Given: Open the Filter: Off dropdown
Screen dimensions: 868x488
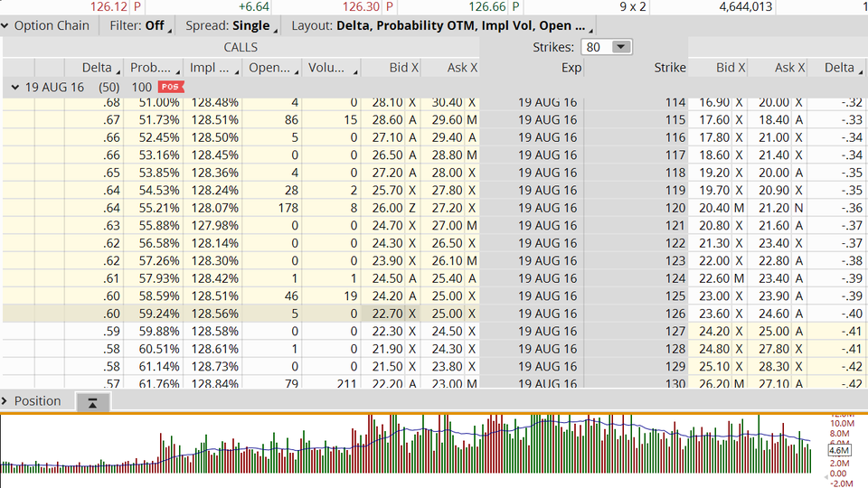Looking at the screenshot, I should click(141, 25).
